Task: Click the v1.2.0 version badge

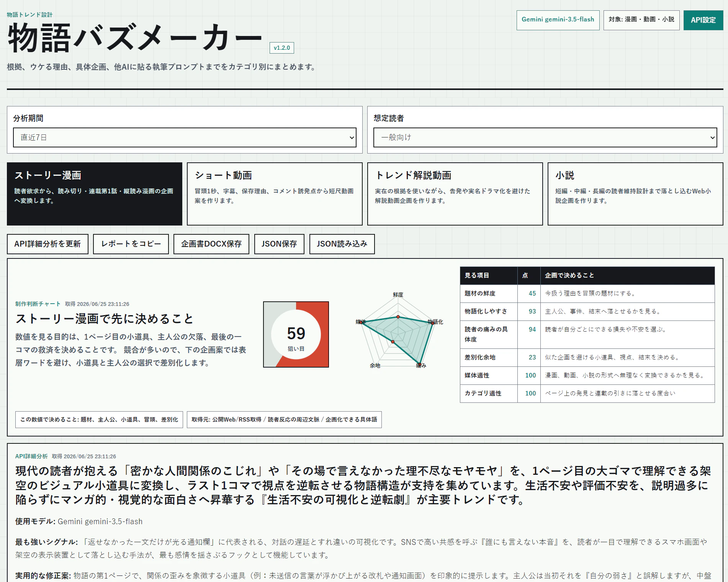Action: point(282,48)
